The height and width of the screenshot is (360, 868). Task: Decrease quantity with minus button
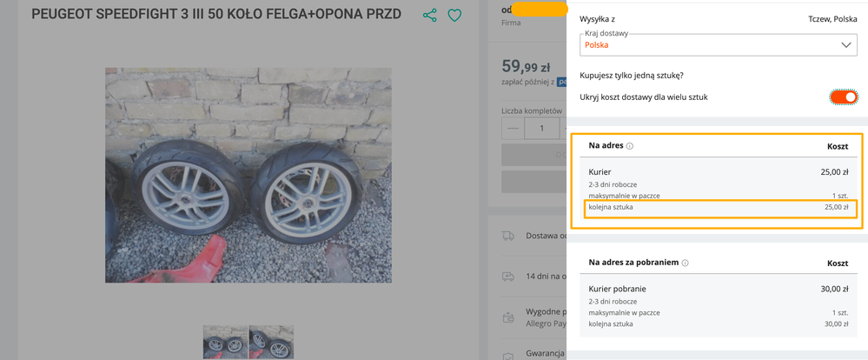coord(514,129)
